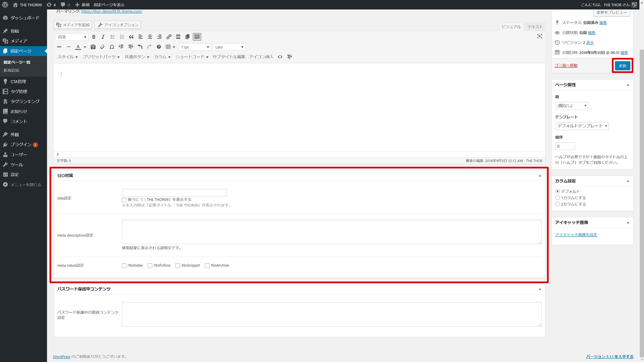The image size is (644, 362).
Task: Toggle bold formatting in editor toolbar
Action: [94, 37]
